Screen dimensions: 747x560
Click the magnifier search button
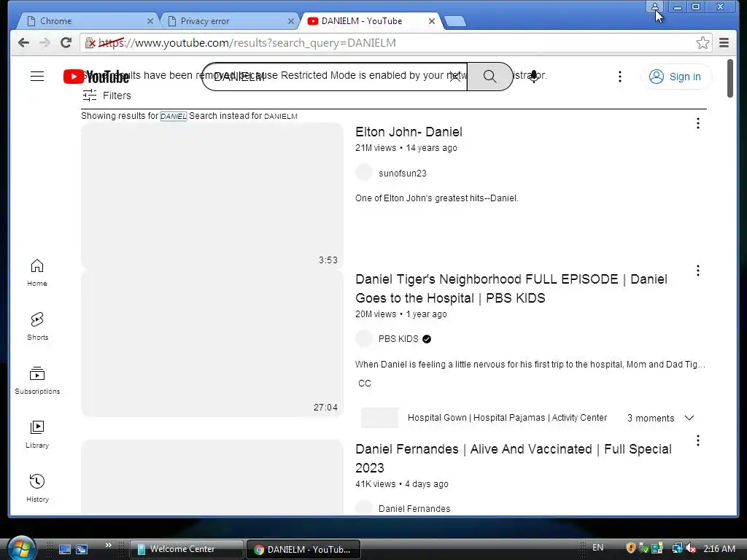coord(489,76)
